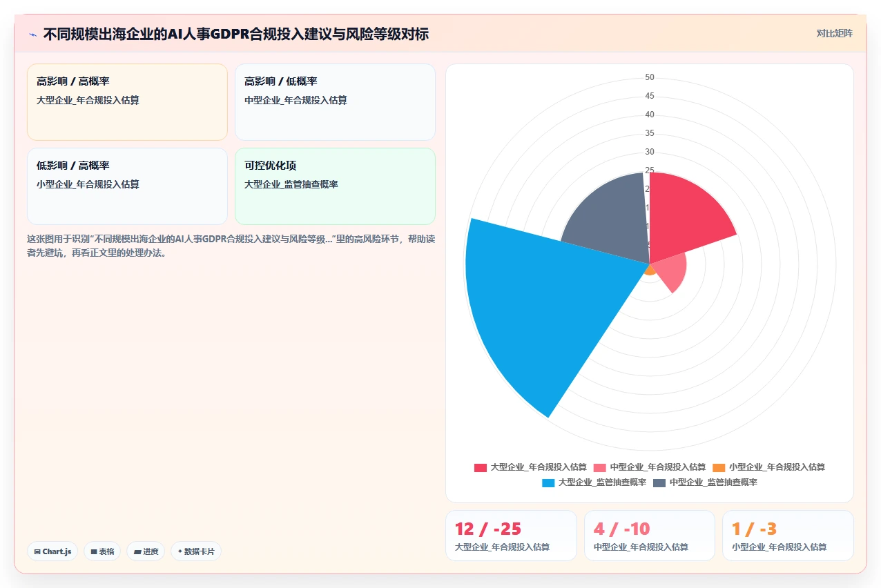Click the axis label 50 on chart
The image size is (881, 588).
click(x=650, y=77)
